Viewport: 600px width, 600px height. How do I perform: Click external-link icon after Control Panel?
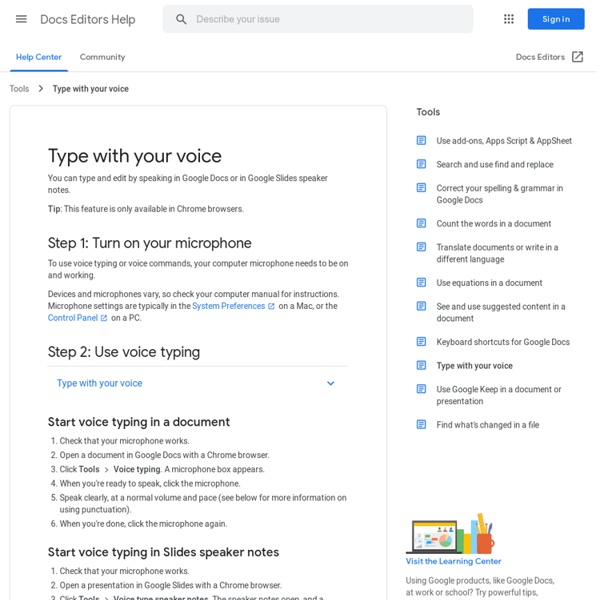point(104,318)
